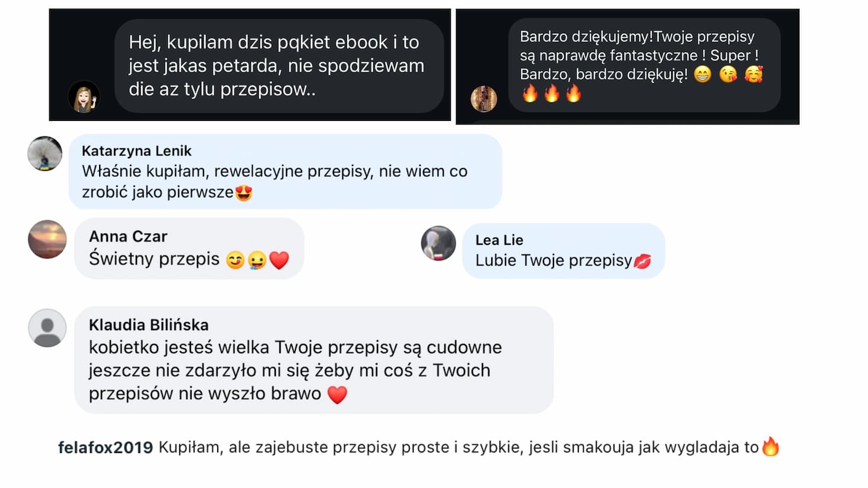Click red heart emoji in Anna Czar's comment
868x488 pixels.
coord(279,260)
